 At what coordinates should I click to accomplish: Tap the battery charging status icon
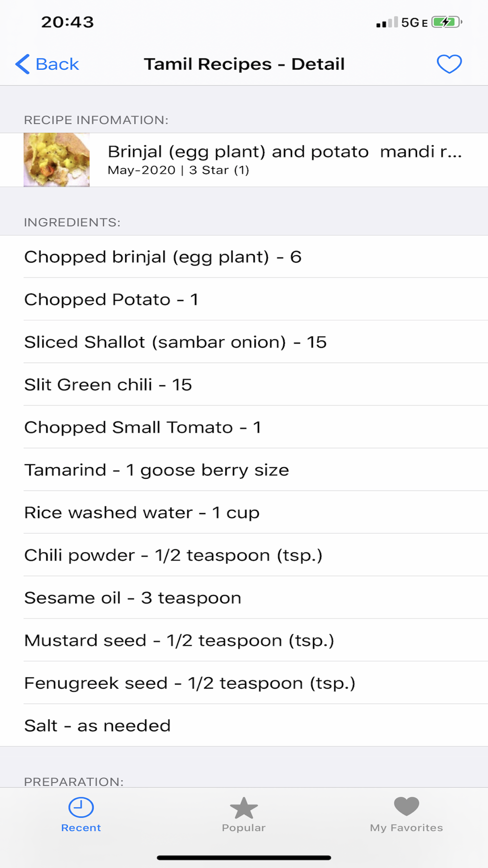[446, 22]
